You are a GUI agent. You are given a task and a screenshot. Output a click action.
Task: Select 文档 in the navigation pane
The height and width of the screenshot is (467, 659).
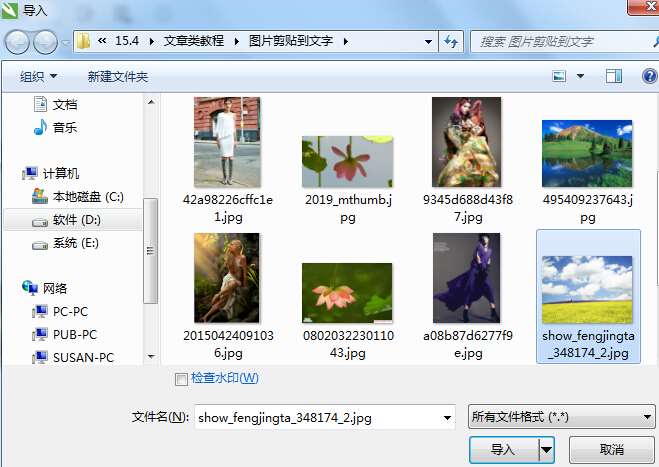coord(55,104)
